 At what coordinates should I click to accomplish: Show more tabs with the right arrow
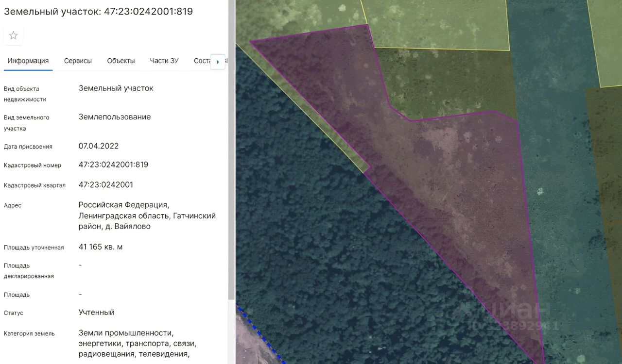click(x=218, y=62)
